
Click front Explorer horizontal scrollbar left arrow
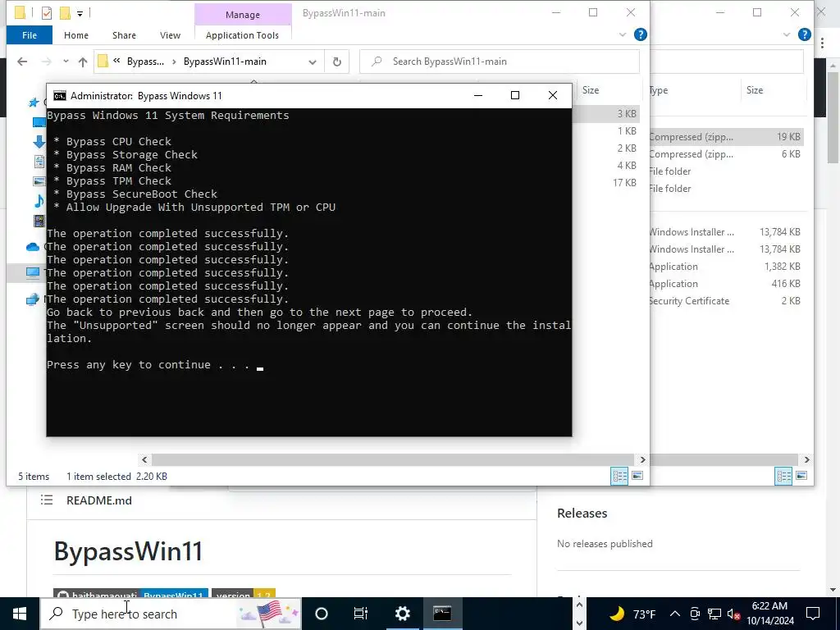click(144, 459)
